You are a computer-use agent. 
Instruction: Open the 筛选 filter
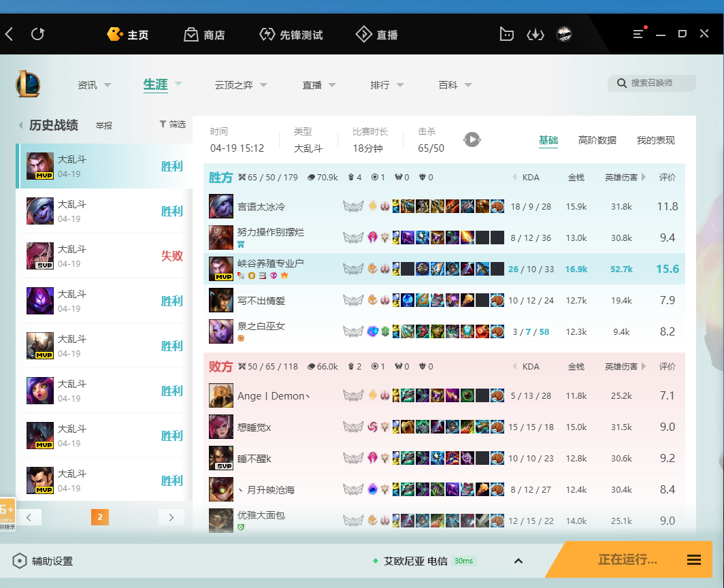point(172,125)
